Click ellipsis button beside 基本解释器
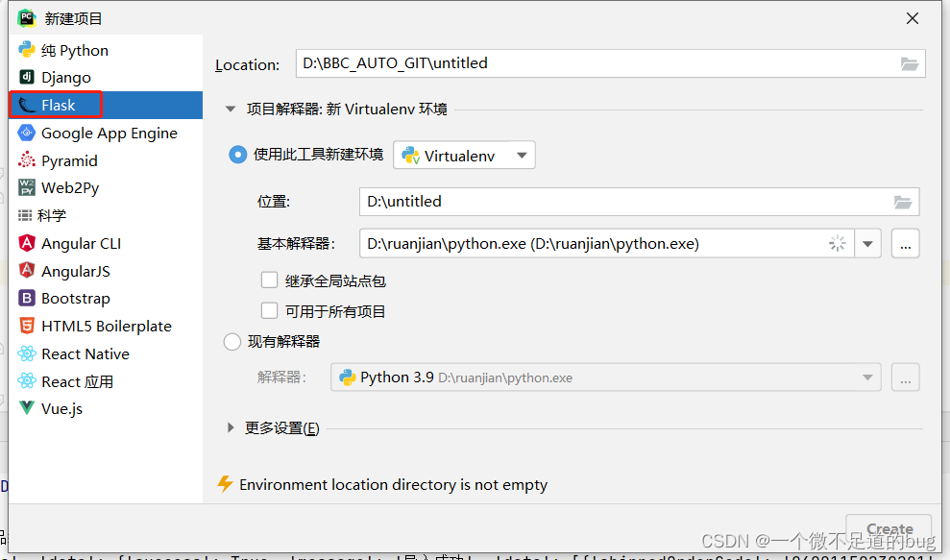The height and width of the screenshot is (560, 950). (905, 244)
